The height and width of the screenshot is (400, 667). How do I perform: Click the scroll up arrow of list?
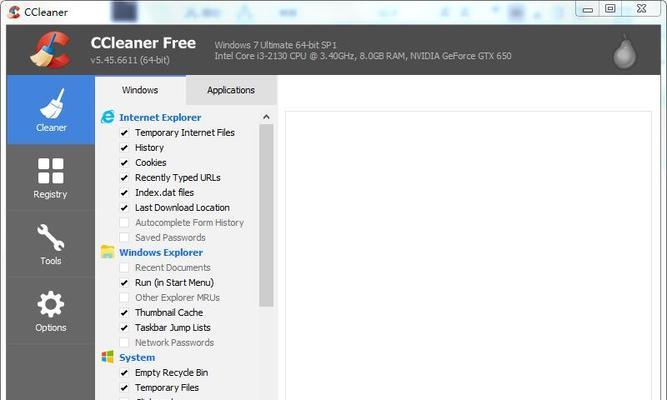point(266,117)
